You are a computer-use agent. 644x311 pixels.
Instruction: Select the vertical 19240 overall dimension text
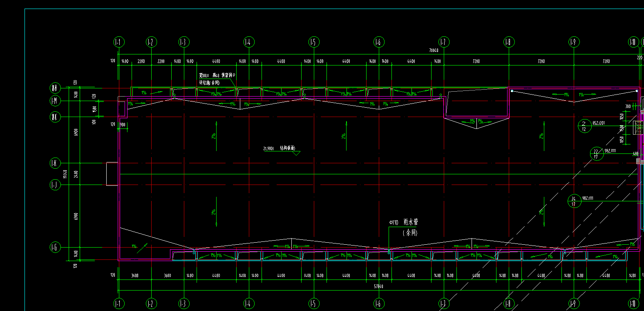[x=65, y=174]
